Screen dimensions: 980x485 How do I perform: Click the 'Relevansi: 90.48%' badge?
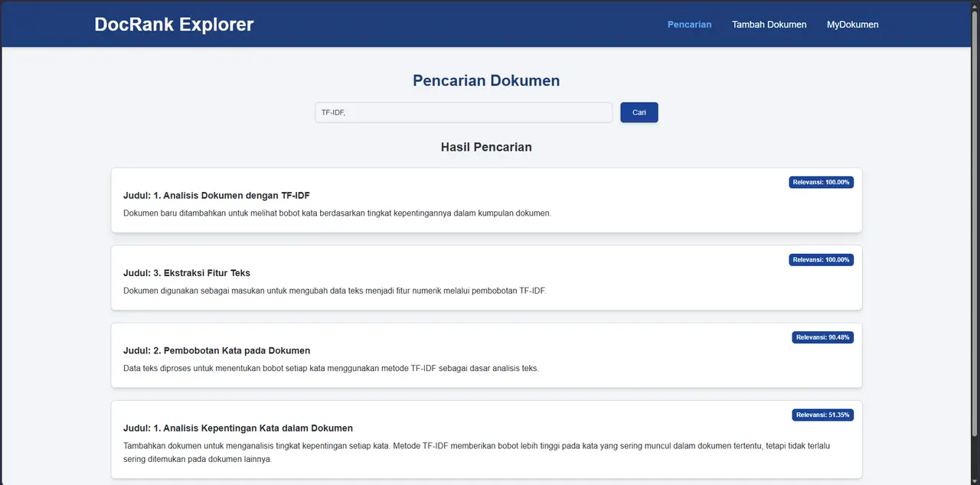click(822, 337)
